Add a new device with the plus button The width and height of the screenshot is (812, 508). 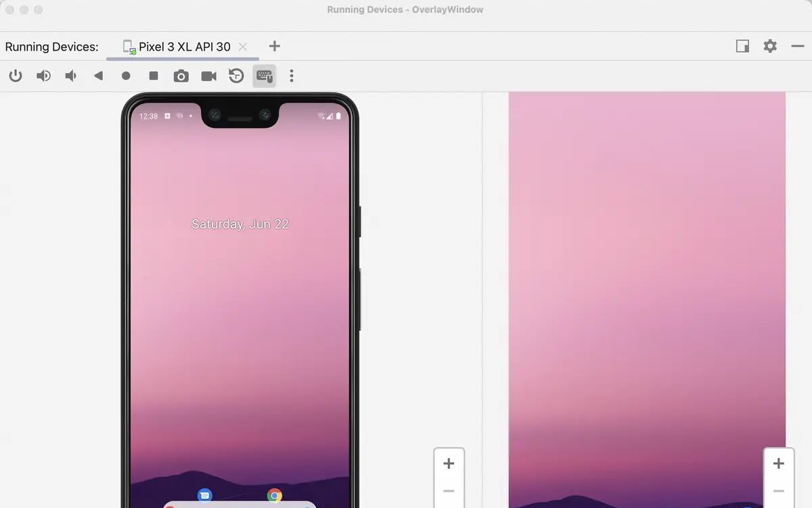(274, 46)
